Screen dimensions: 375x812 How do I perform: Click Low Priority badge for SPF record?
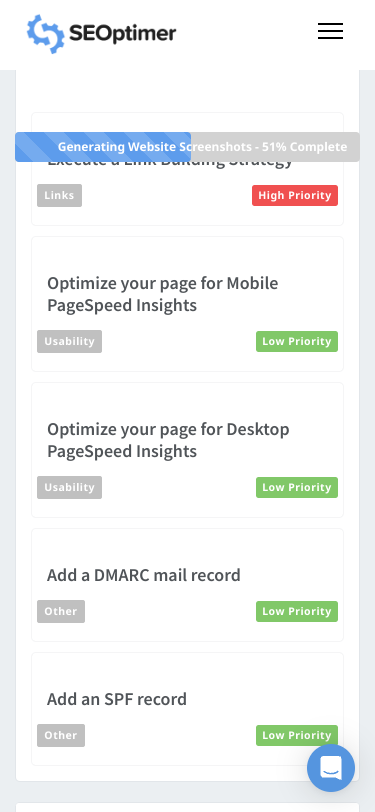[297, 735]
